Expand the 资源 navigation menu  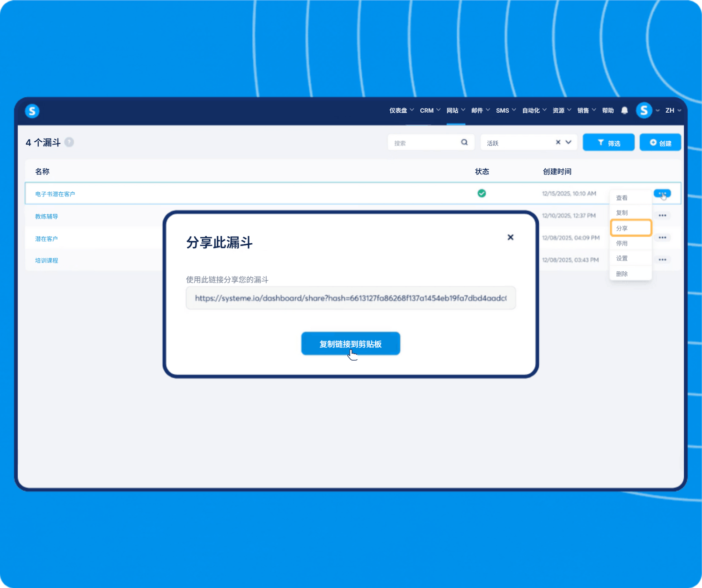(562, 110)
